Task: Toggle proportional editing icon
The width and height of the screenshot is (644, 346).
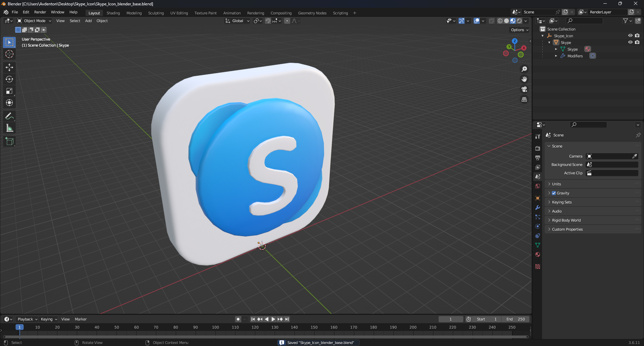Action: click(287, 21)
